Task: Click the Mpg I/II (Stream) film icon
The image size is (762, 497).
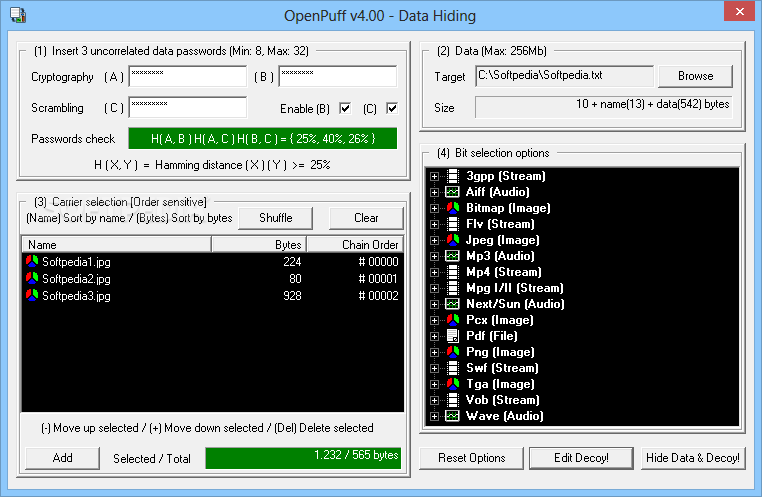Action: coord(452,288)
